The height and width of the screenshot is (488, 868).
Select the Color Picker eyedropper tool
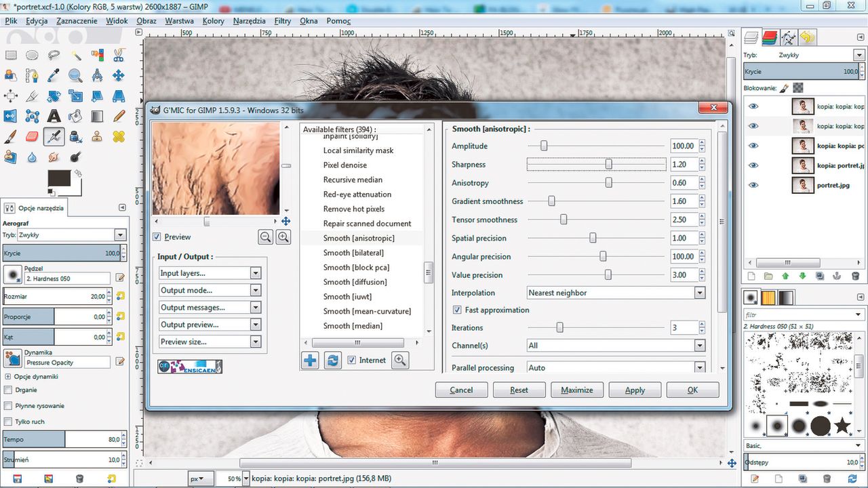point(54,75)
